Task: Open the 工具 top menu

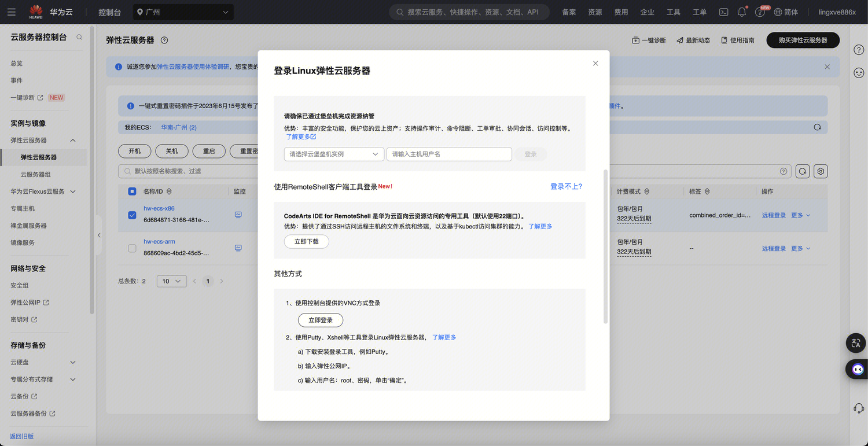Action: pyautogui.click(x=673, y=12)
